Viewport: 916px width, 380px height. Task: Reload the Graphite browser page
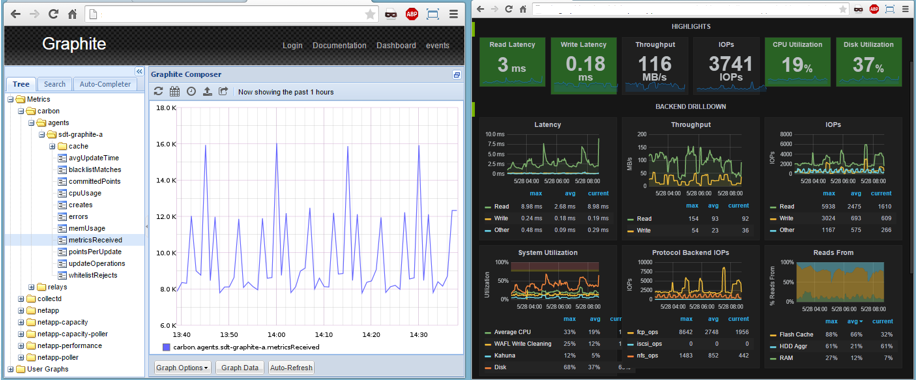(53, 15)
